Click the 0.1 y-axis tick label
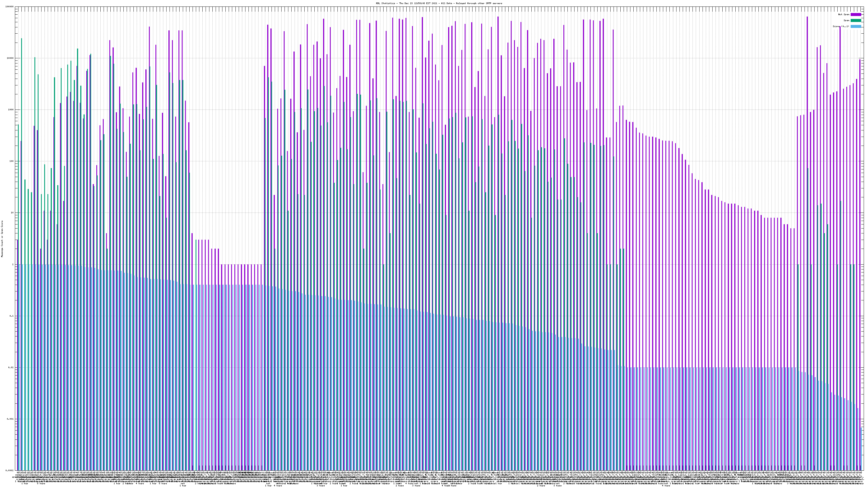 click(x=12, y=316)
